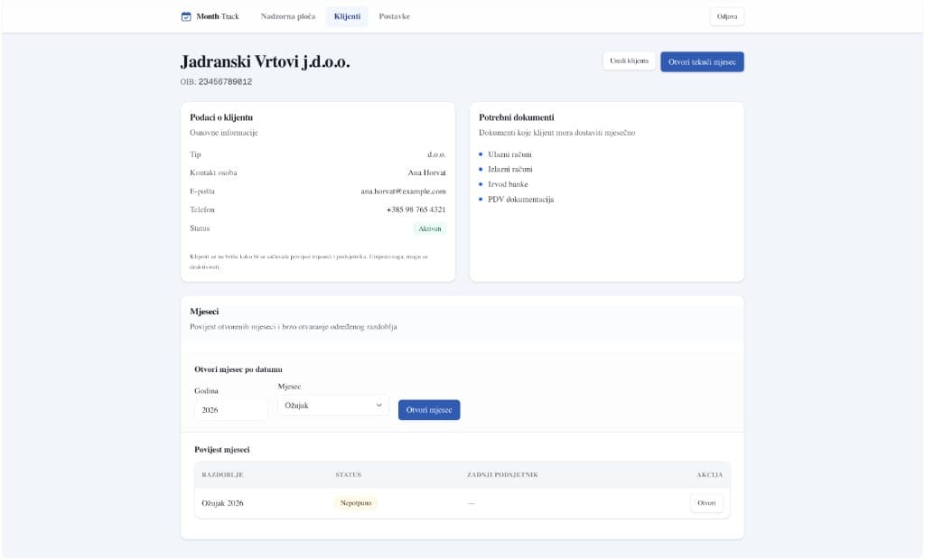Switch to the Nadzorna ploča tab
925x560 pixels.
[x=290, y=15]
